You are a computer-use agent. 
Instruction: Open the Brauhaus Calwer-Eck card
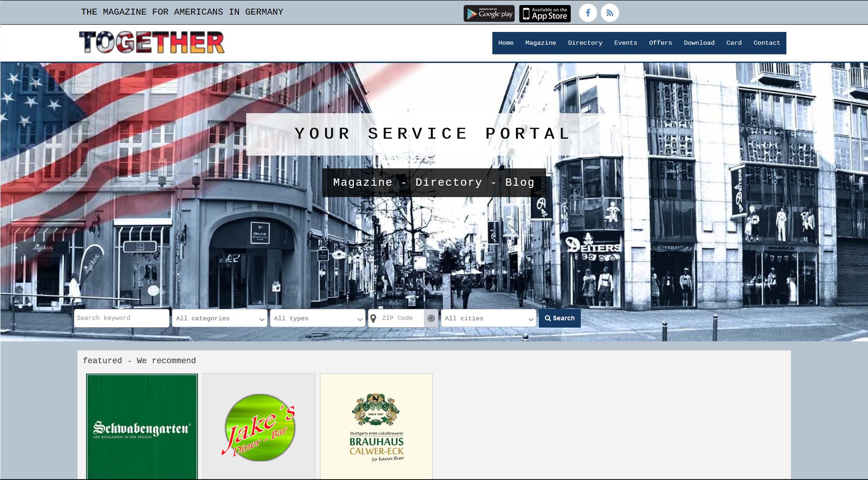click(x=376, y=426)
